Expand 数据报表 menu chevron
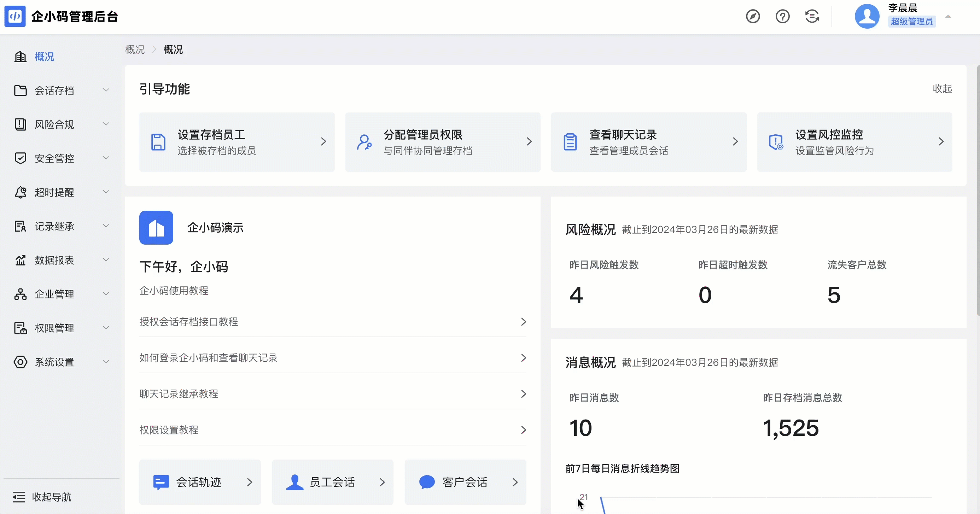Image resolution: width=980 pixels, height=514 pixels. tap(106, 260)
